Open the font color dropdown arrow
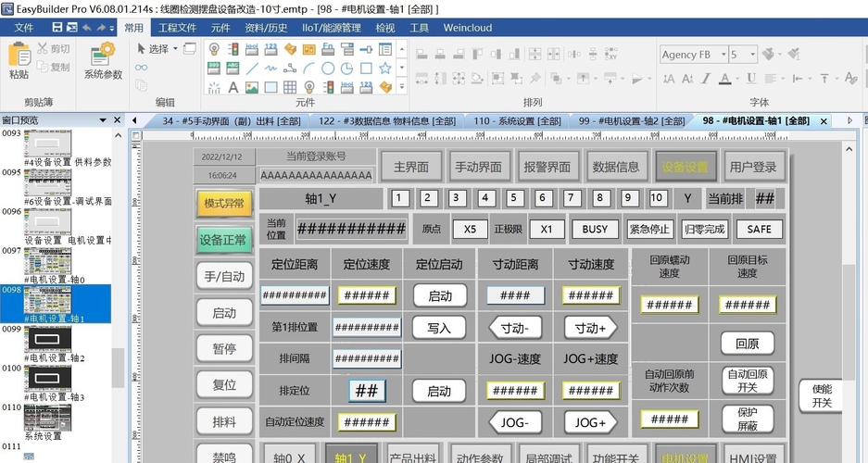Image resolution: width=868 pixels, height=463 pixels. coord(738,79)
